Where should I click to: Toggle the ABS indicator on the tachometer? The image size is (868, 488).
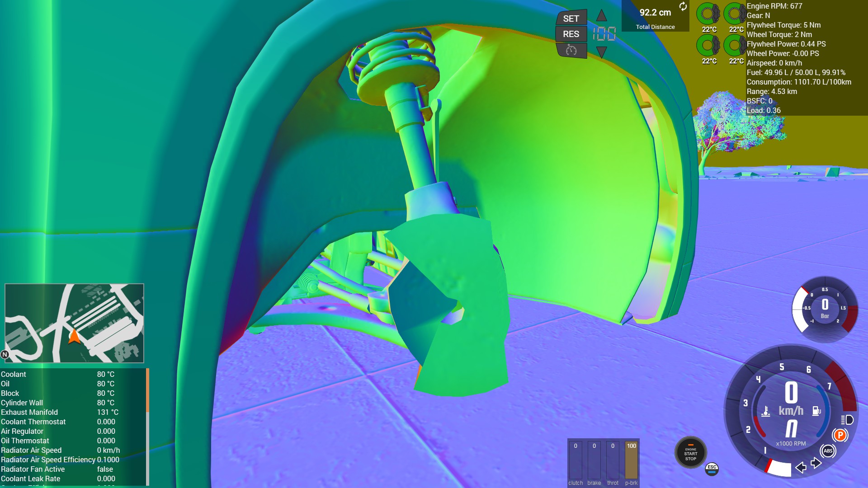[x=828, y=450]
